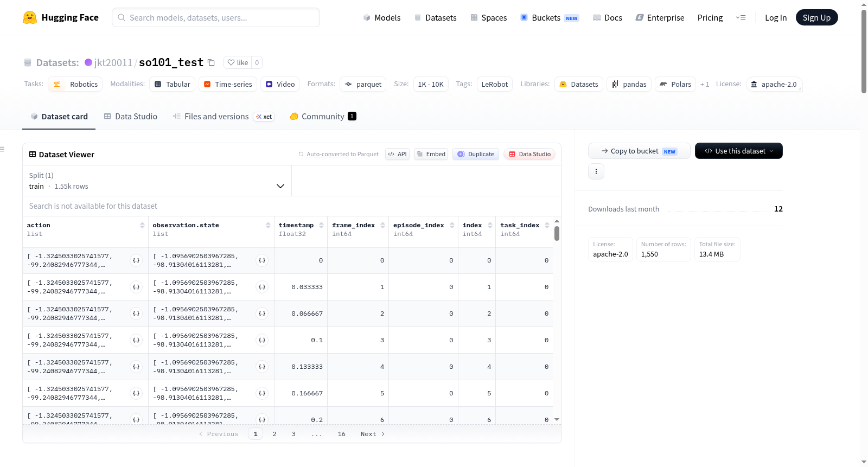The height and width of the screenshot is (467, 868).
Task: Expand JSON for observation.state in 0.133333 row
Action: (x=262, y=367)
